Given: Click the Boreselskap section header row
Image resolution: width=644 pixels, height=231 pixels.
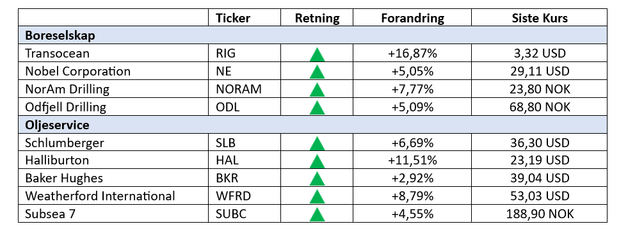Looking at the screenshot, I should pyautogui.click(x=312, y=35).
